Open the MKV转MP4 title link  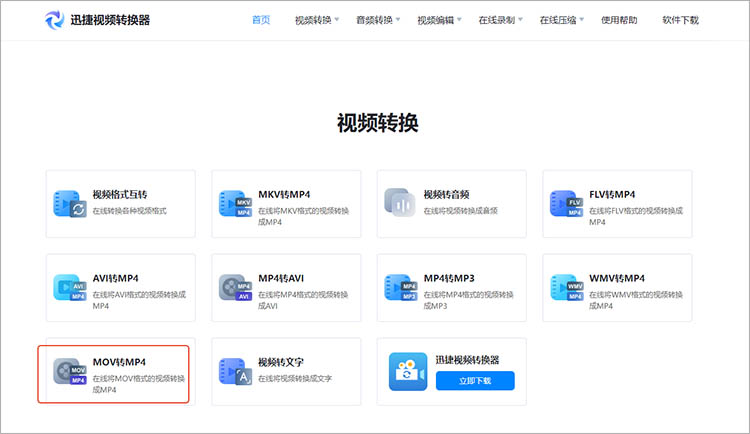coord(284,195)
